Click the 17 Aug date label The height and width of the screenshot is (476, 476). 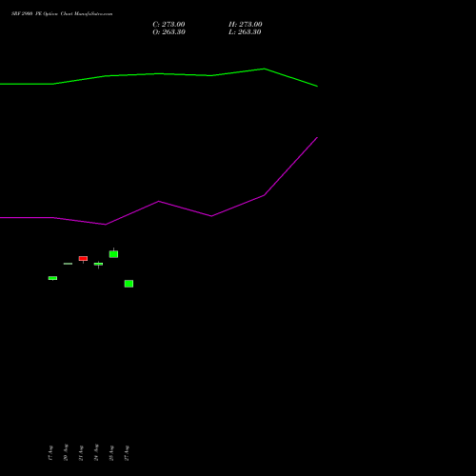click(x=50, y=453)
